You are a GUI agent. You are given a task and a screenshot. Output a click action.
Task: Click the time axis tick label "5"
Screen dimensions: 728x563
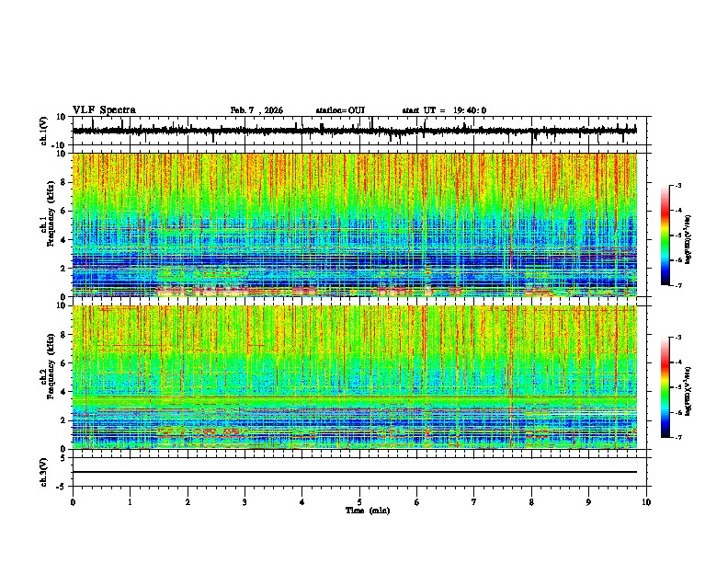tap(359, 502)
